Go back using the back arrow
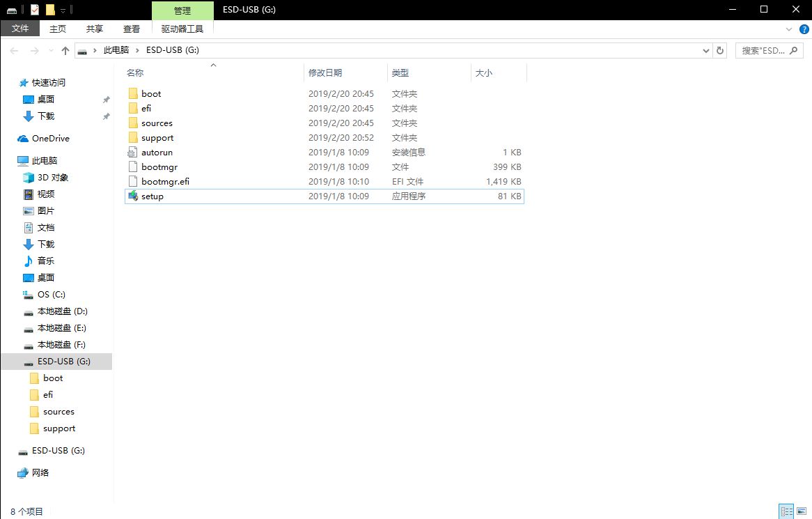The height and width of the screenshot is (519, 812). point(13,50)
